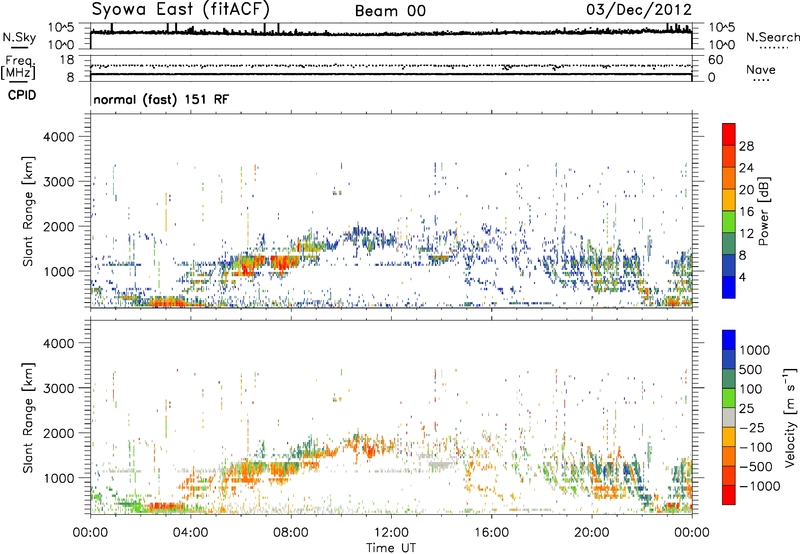Pick the bright blue bottom power colorbar segment
This screenshot has width=800, height=554.
(729, 288)
